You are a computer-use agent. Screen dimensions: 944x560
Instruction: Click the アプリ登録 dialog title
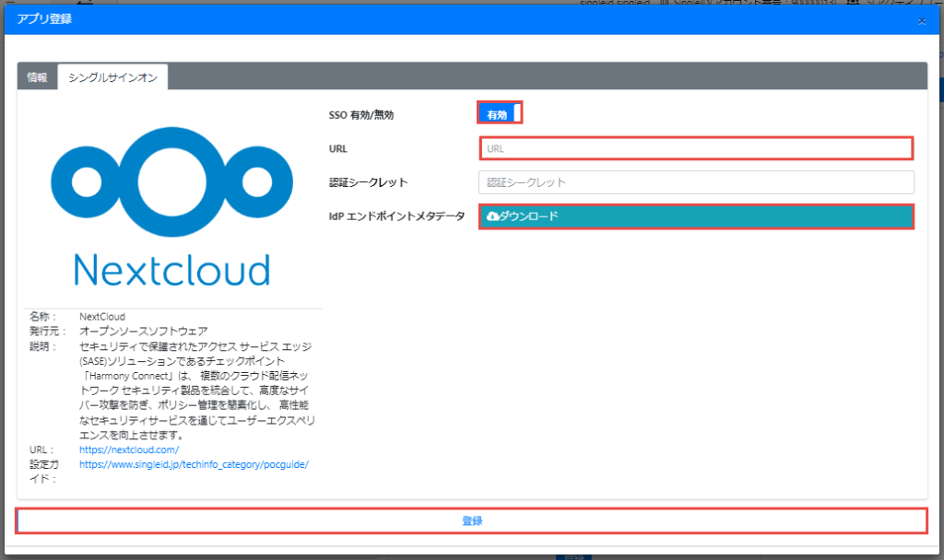click(44, 19)
